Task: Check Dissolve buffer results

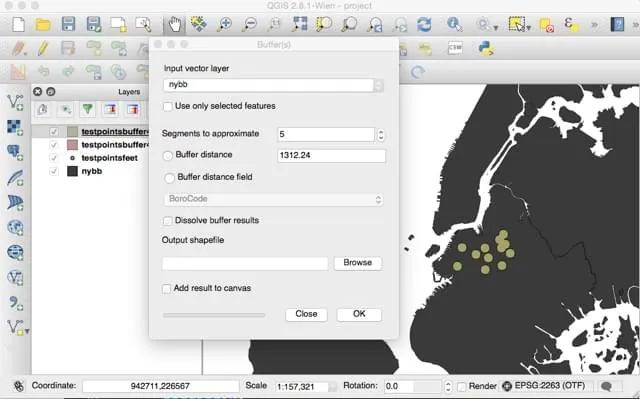Action: pos(167,221)
